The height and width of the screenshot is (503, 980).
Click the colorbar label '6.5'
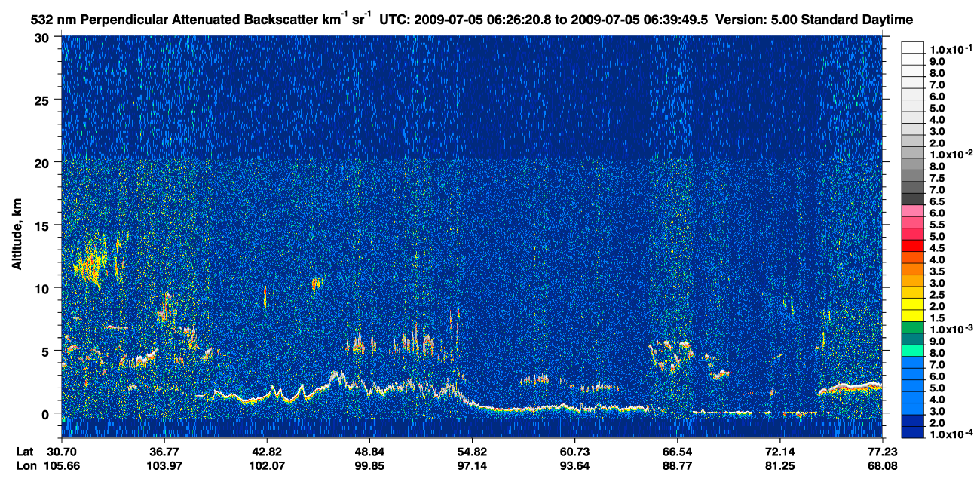click(x=937, y=201)
